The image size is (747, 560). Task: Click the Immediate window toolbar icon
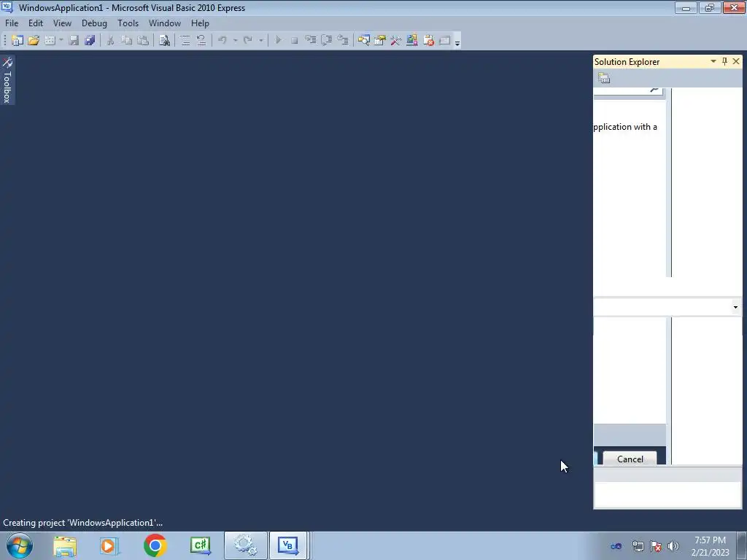pos(444,41)
